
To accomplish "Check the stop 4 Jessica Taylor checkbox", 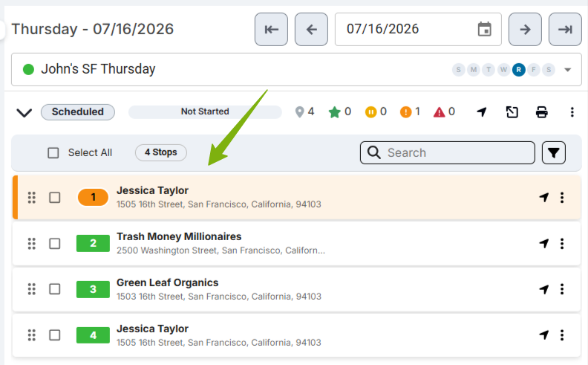I will click(x=55, y=335).
